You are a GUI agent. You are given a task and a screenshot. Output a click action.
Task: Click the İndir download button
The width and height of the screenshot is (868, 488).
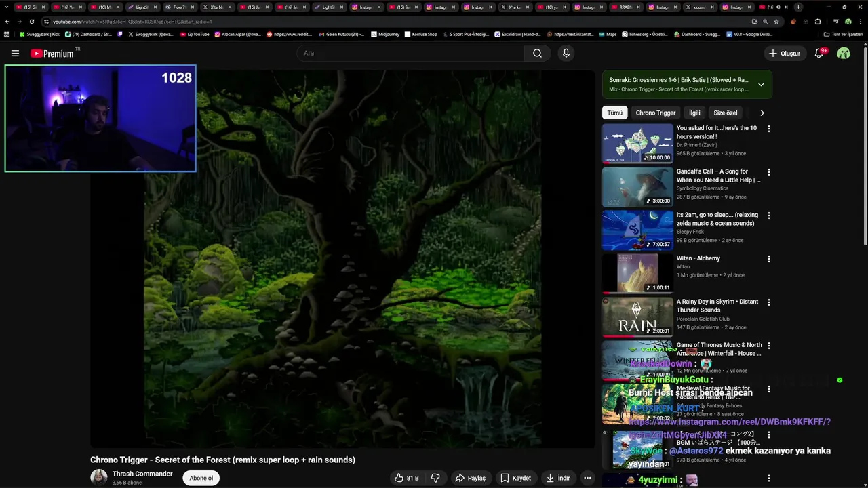click(x=557, y=478)
